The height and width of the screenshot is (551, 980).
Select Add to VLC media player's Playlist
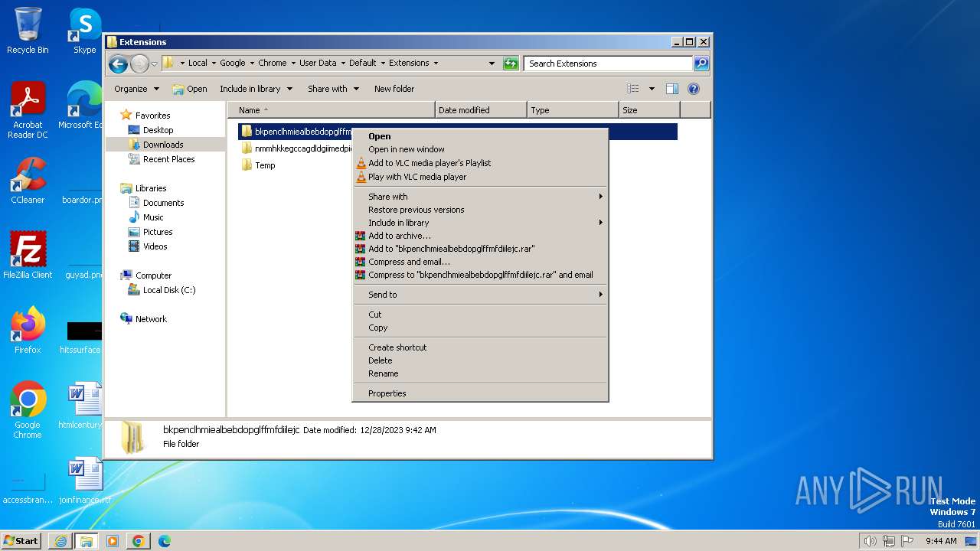[480, 163]
